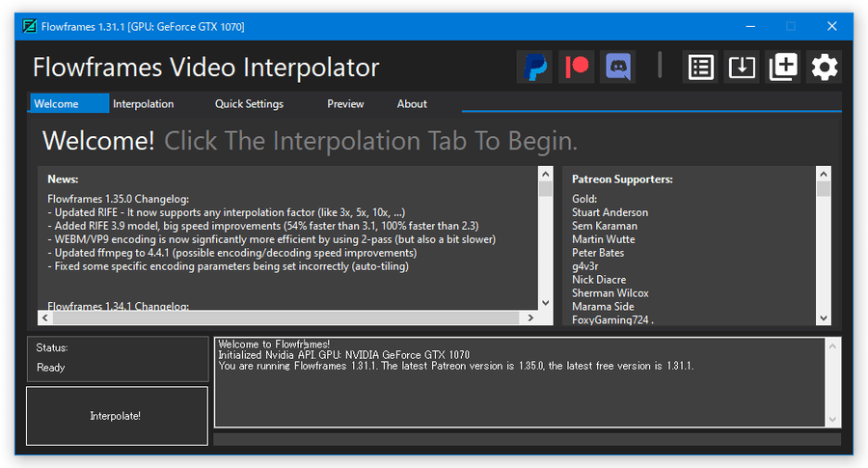Open the add-to-batch plus icon
Screen dimensions: 868x468
click(783, 67)
